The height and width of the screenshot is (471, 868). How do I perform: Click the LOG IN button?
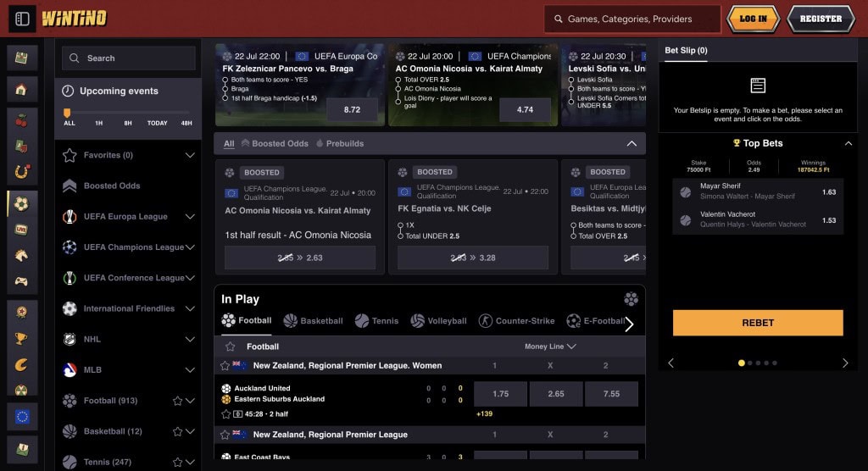click(753, 19)
